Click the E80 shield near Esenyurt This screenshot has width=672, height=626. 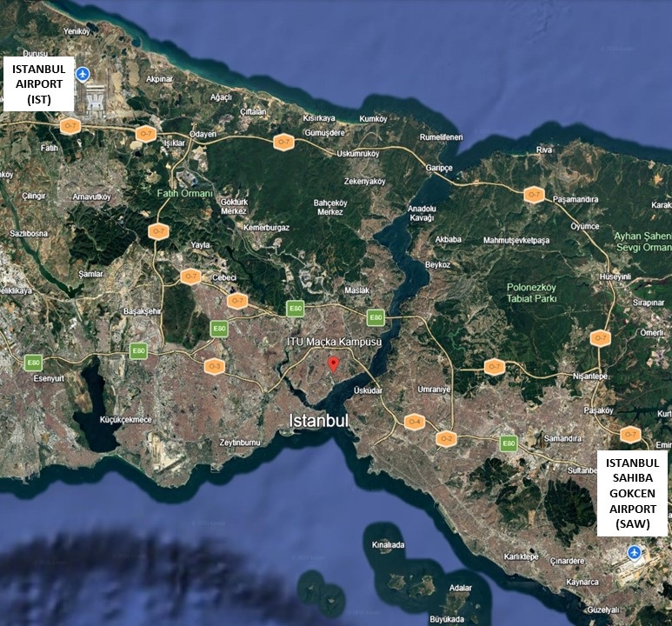click(x=34, y=363)
